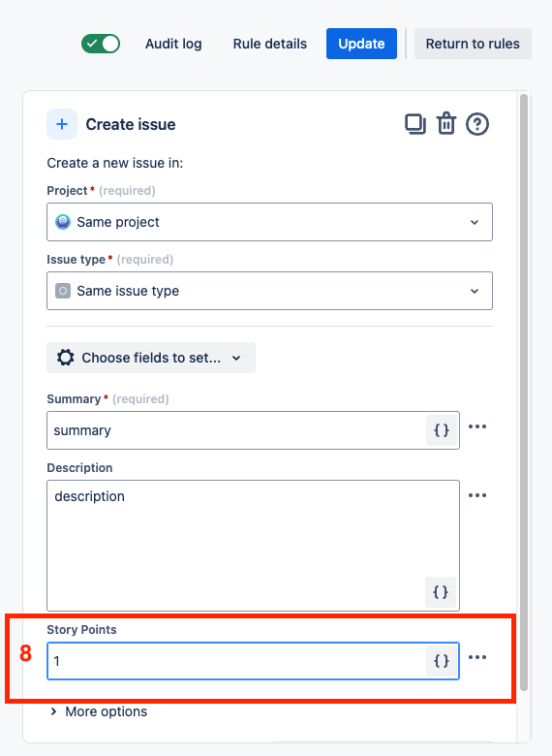Open Choose fields to set dropdown
Image resolution: width=552 pixels, height=756 pixels.
151,358
